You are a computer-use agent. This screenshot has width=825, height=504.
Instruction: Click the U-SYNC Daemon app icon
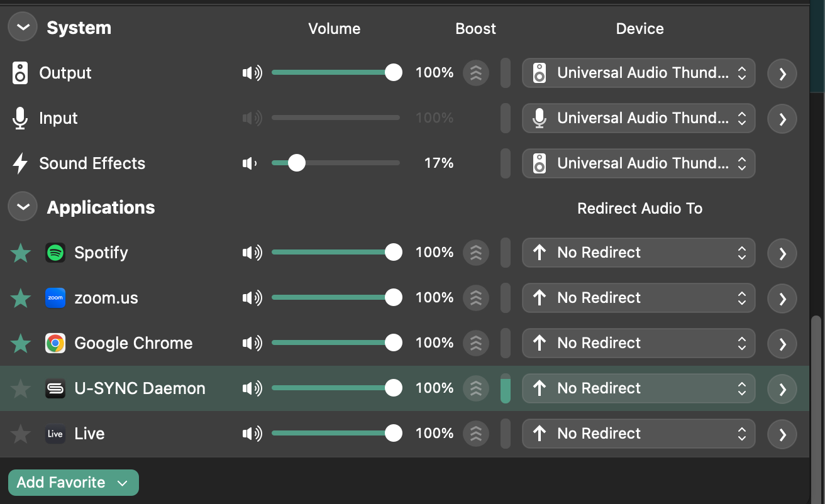coord(55,388)
